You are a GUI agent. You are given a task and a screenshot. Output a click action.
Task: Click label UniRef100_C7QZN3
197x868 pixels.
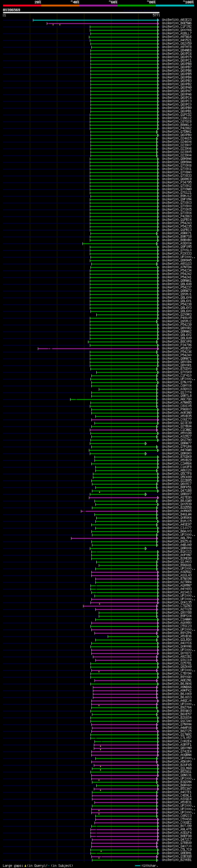coord(177,606)
